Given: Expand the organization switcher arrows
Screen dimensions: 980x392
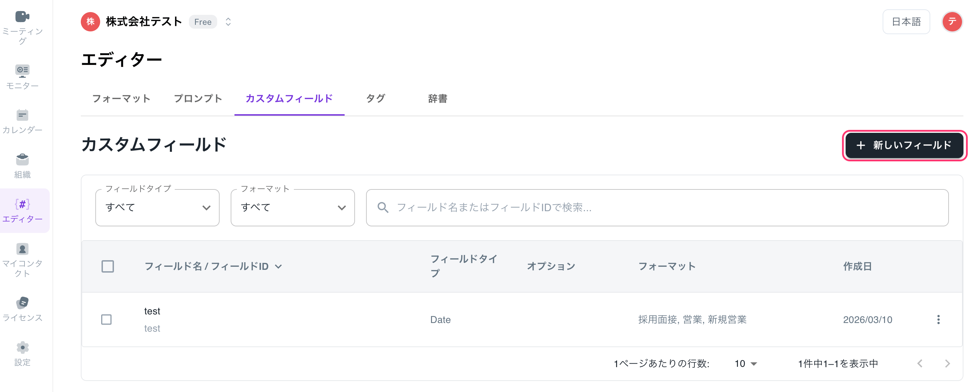Looking at the screenshot, I should point(228,22).
